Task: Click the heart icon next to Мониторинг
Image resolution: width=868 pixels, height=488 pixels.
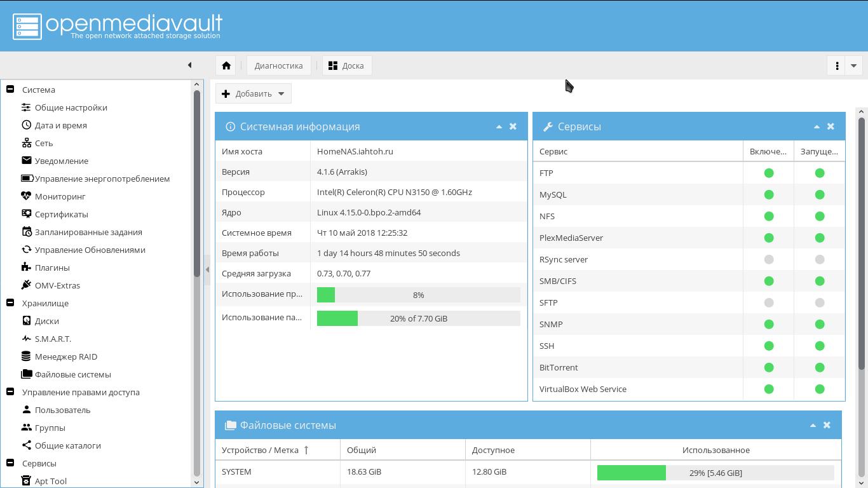Action: coord(26,196)
